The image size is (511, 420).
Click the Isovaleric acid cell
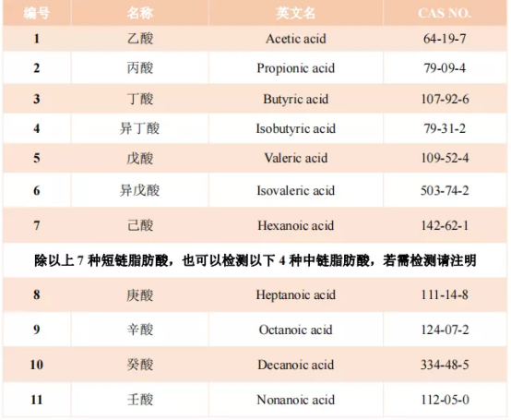tap(295, 190)
